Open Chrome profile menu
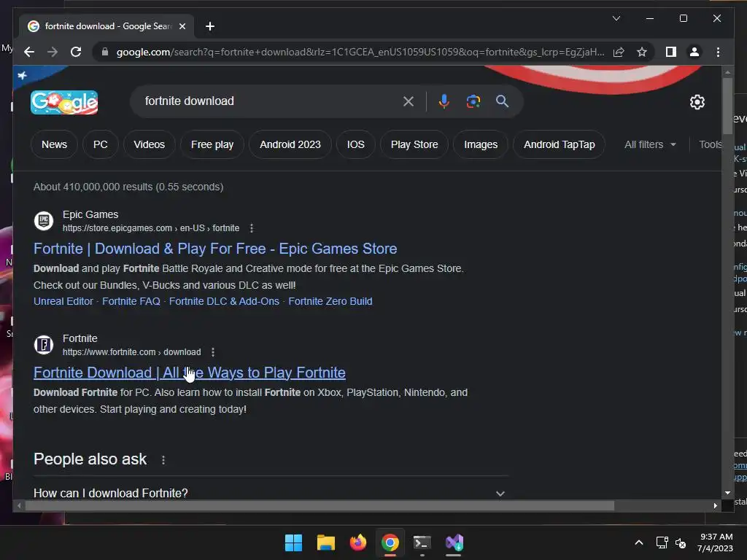This screenshot has height=560, width=747. [694, 52]
